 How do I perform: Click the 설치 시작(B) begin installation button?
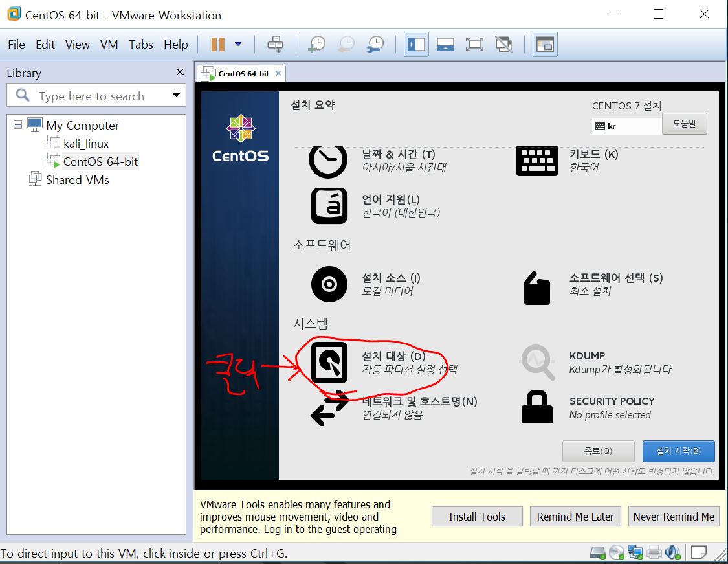pos(678,451)
